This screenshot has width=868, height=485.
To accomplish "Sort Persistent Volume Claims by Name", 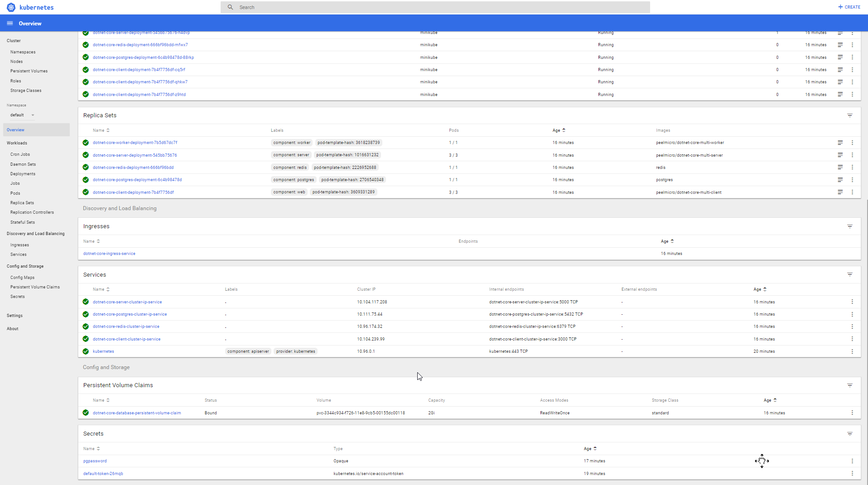I will (101, 400).
